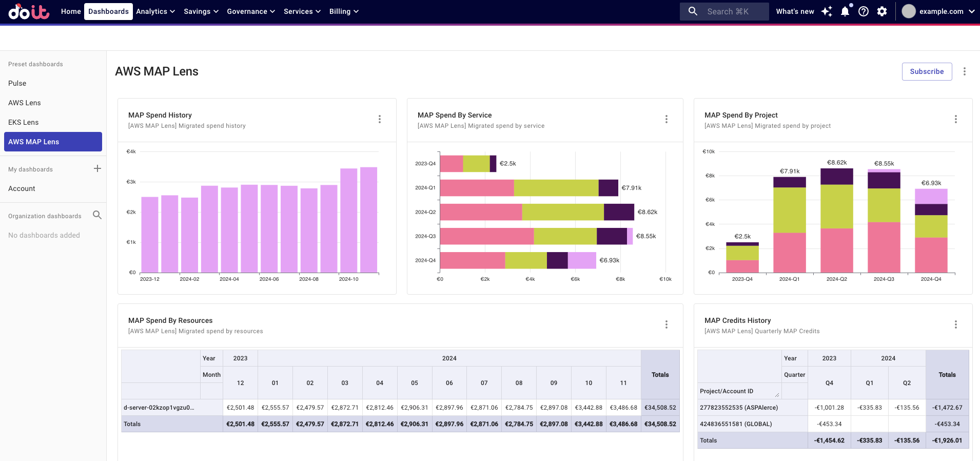Open the settings gear icon

point(882,11)
